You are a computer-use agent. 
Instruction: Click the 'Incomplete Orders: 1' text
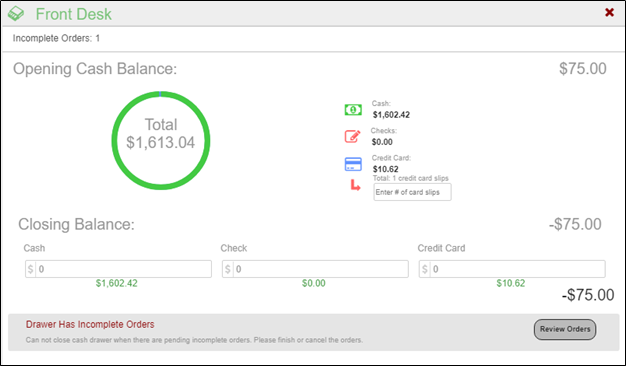point(56,38)
